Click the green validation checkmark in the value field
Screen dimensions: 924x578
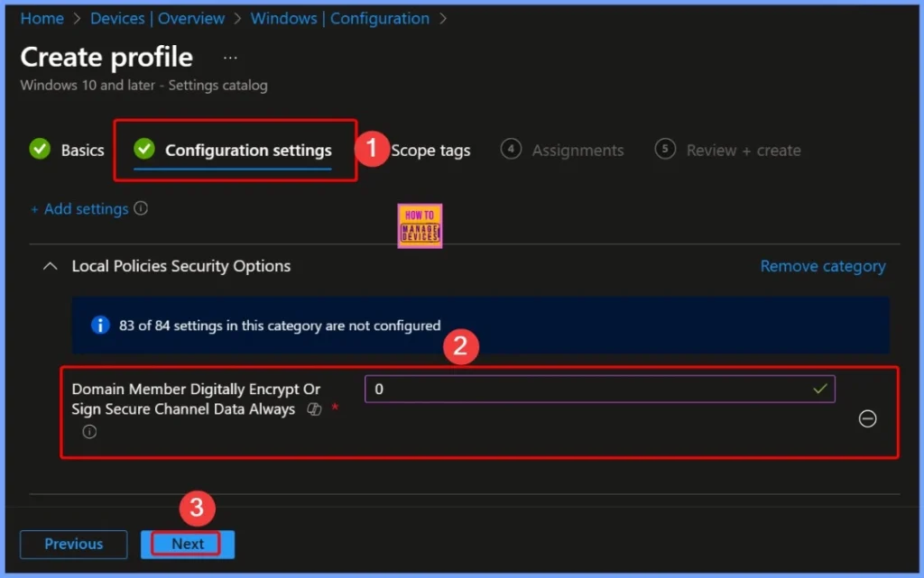tap(819, 389)
